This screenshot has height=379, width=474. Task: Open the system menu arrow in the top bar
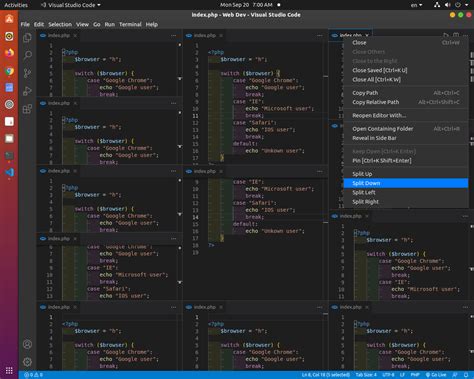click(x=467, y=5)
